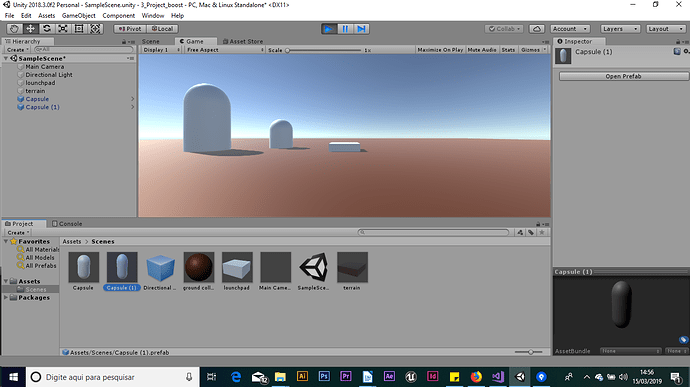Open the Component menu
The image size is (690, 387).
[x=118, y=15]
